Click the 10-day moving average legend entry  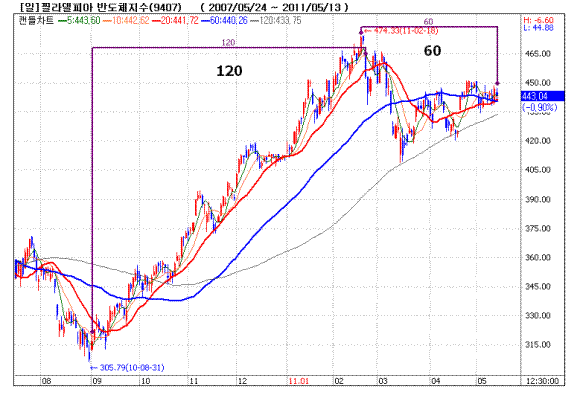(126, 20)
